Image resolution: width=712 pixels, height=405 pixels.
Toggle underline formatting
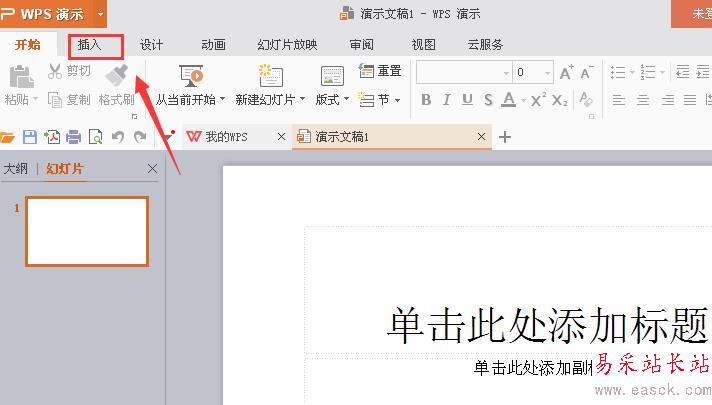467,99
